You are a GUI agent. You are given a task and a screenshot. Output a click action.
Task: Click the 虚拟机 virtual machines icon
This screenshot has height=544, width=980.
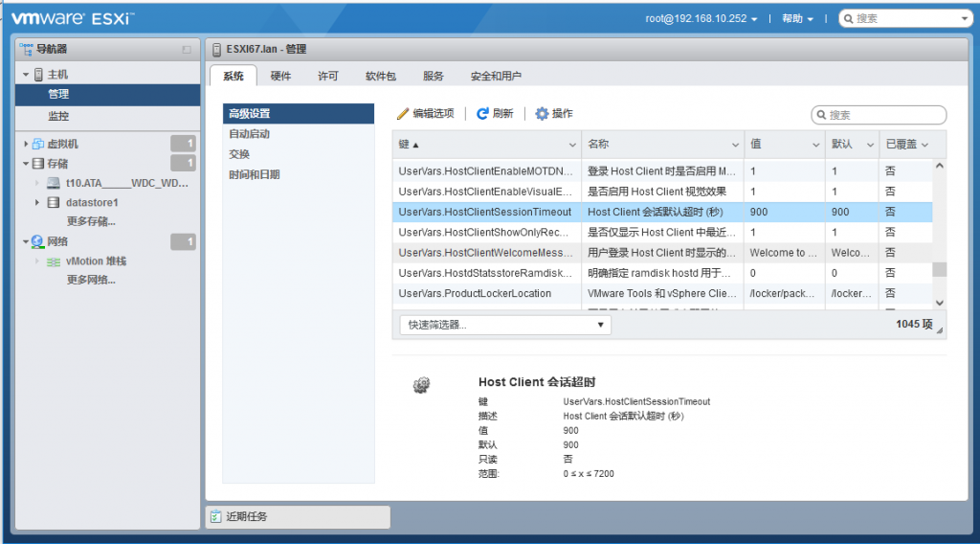(x=38, y=144)
